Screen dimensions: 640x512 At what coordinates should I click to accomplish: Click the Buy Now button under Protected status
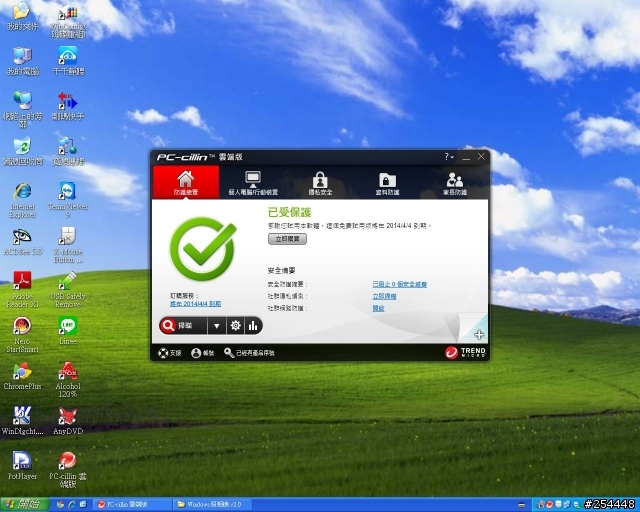click(x=287, y=239)
